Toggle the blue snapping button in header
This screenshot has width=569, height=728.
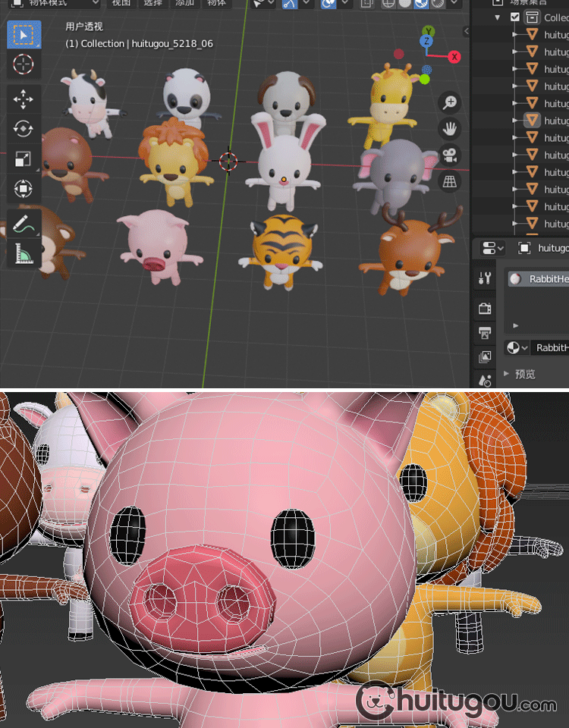tap(289, 4)
